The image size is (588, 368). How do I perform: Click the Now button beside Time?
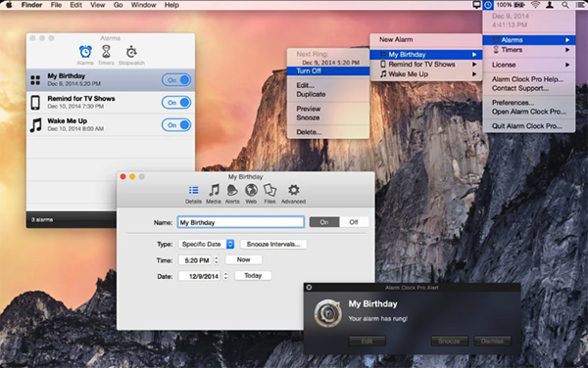pos(243,259)
